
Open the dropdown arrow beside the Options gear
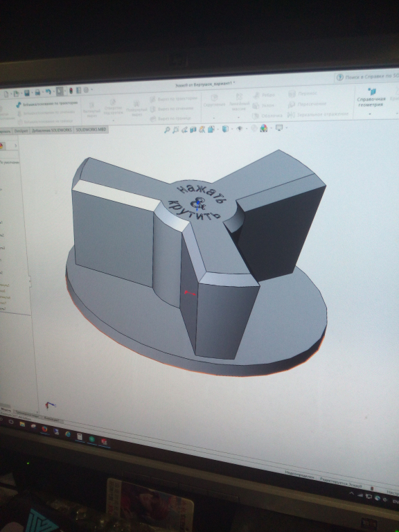91,90
